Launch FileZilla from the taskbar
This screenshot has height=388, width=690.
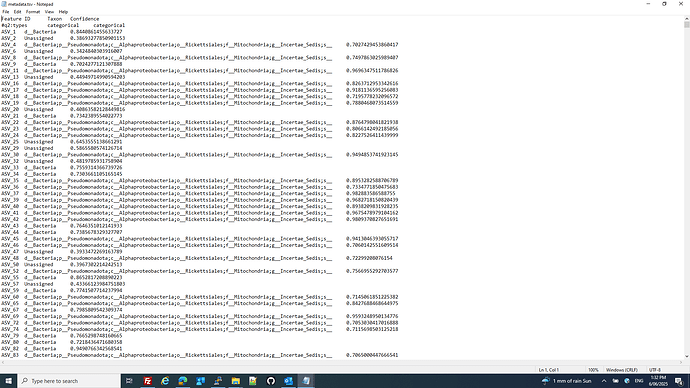pos(147,381)
